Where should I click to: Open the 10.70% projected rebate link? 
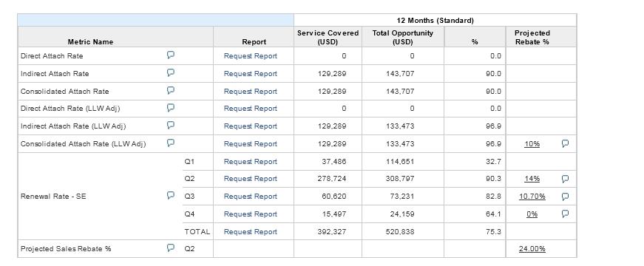(x=532, y=197)
